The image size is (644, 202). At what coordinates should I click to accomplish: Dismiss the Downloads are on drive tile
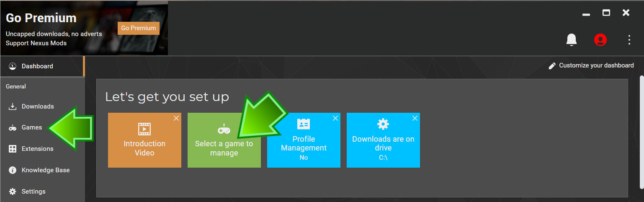[415, 118]
